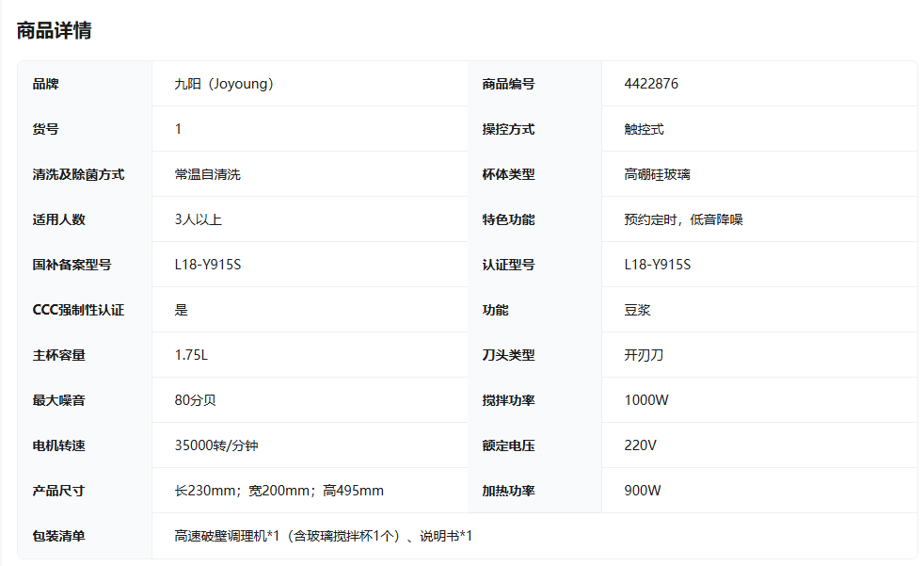This screenshot has width=924, height=566.
Task: Click the 3人以上 applicable people value
Action: click(198, 219)
